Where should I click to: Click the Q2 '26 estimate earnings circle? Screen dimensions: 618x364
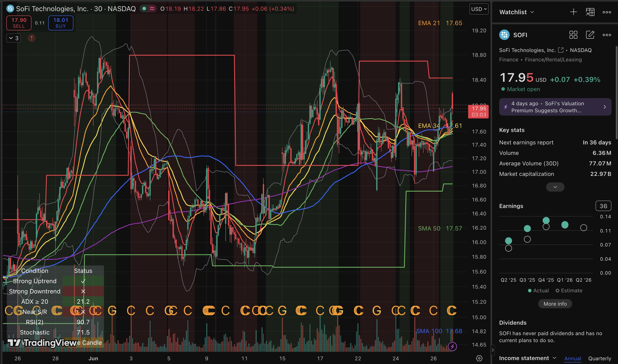583,228
